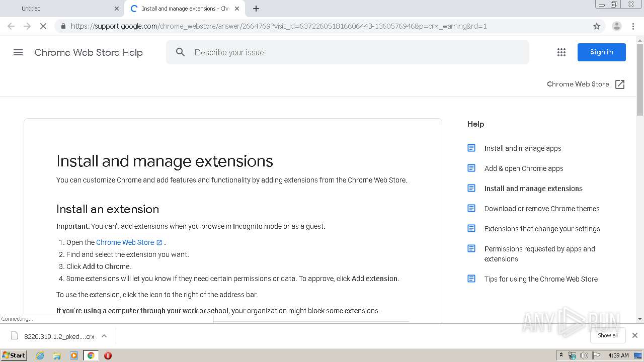Open the Chrome three-dot menu

pos(633,26)
